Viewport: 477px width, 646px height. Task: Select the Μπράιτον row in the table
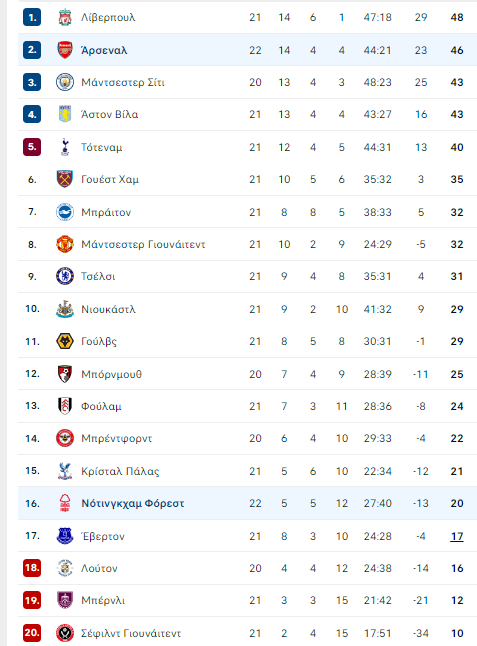[247, 212]
